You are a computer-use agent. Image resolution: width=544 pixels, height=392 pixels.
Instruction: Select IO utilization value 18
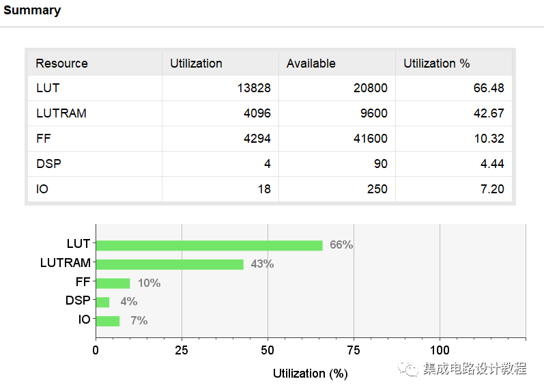coord(264,189)
